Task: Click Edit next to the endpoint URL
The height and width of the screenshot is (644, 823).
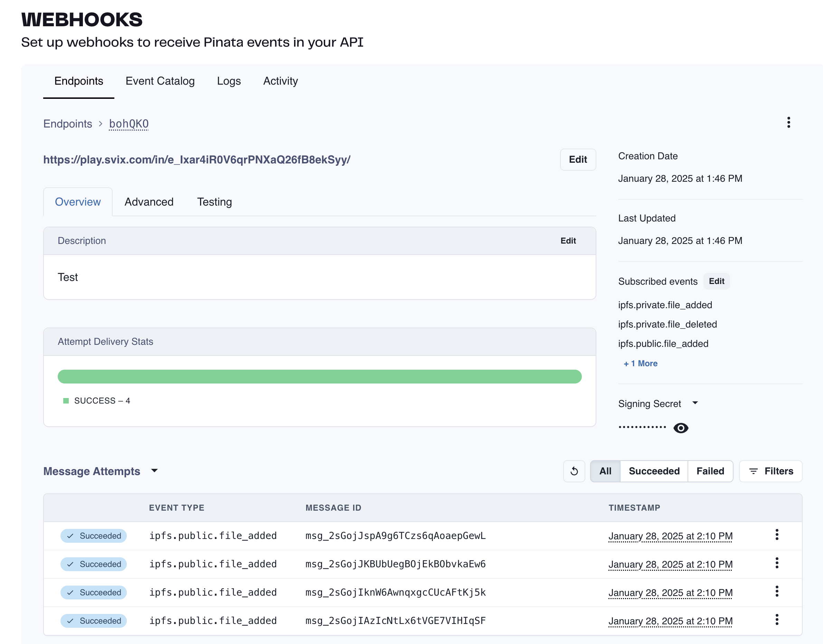Action: pyautogui.click(x=578, y=160)
